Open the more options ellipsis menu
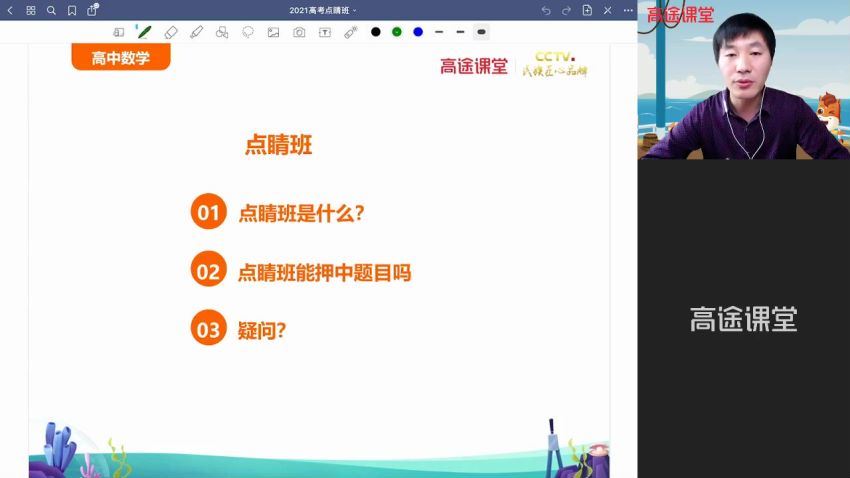Viewport: 850px width, 478px height. (628, 10)
